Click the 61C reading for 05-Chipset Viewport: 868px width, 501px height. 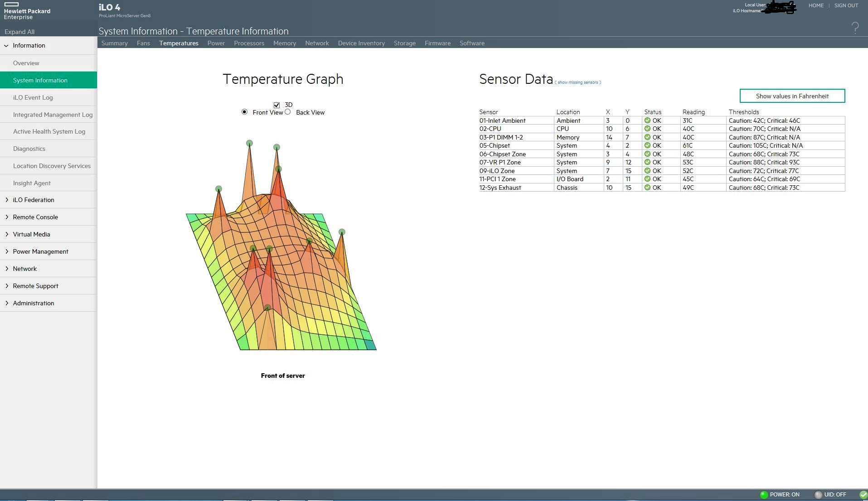688,145
